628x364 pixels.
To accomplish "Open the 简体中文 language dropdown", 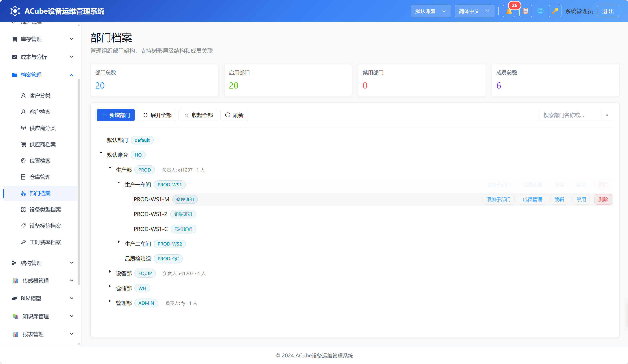I will click(x=474, y=11).
